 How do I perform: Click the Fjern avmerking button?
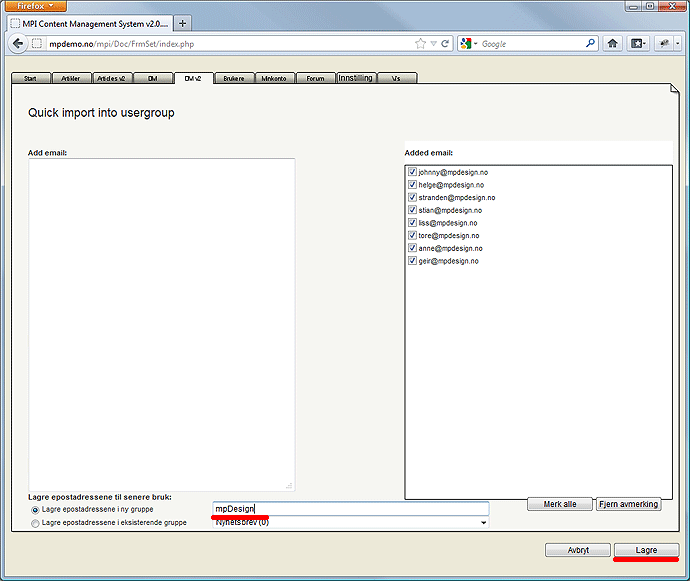tap(628, 504)
